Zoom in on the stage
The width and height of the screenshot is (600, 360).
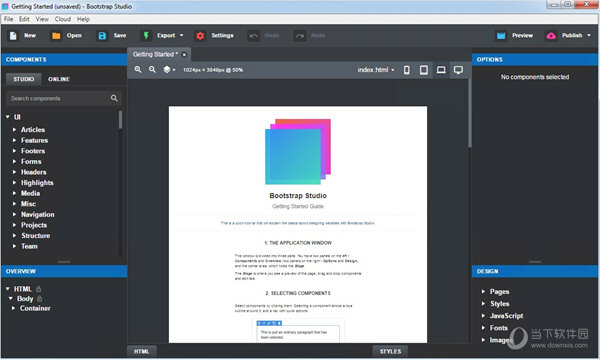138,70
